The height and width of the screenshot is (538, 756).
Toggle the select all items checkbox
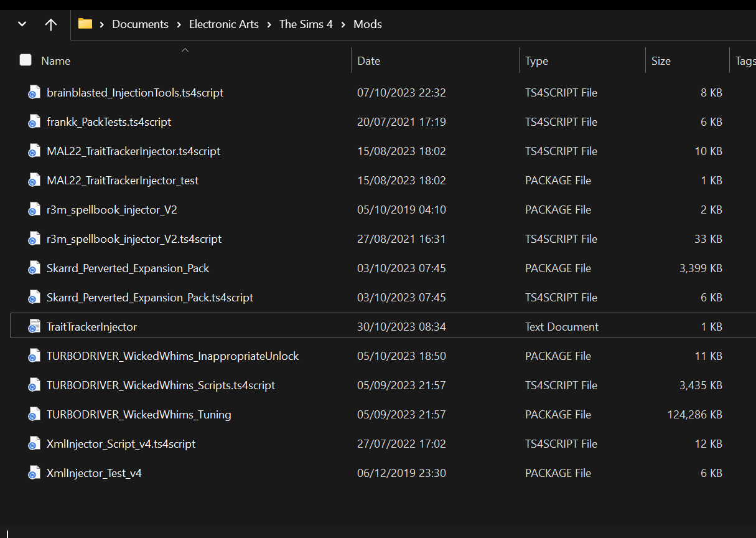pyautogui.click(x=26, y=60)
